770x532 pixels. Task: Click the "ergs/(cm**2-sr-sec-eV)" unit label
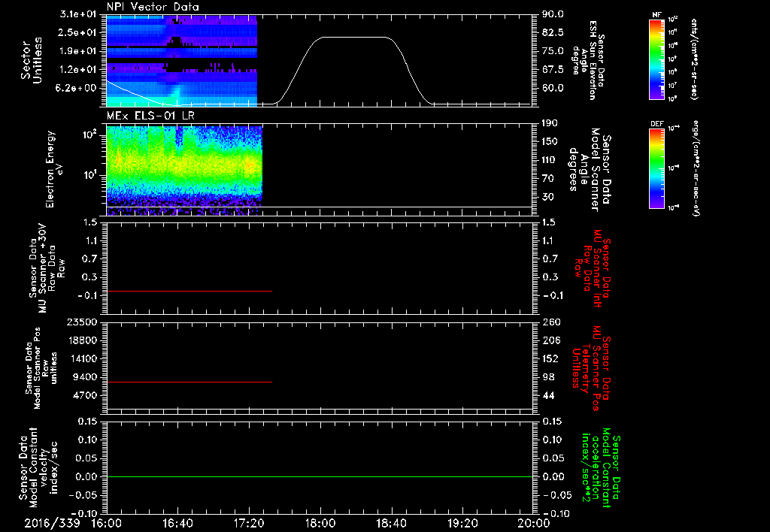click(696, 168)
